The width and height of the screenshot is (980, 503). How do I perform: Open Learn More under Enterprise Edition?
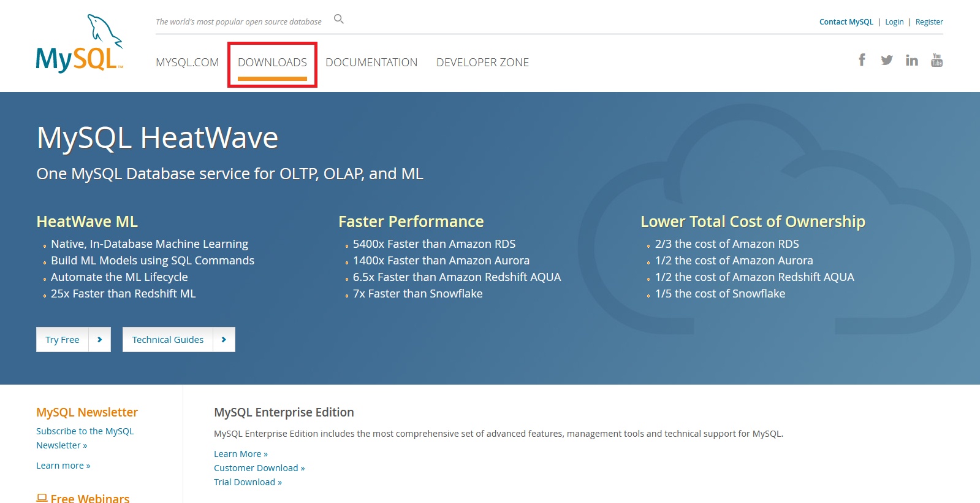(241, 454)
